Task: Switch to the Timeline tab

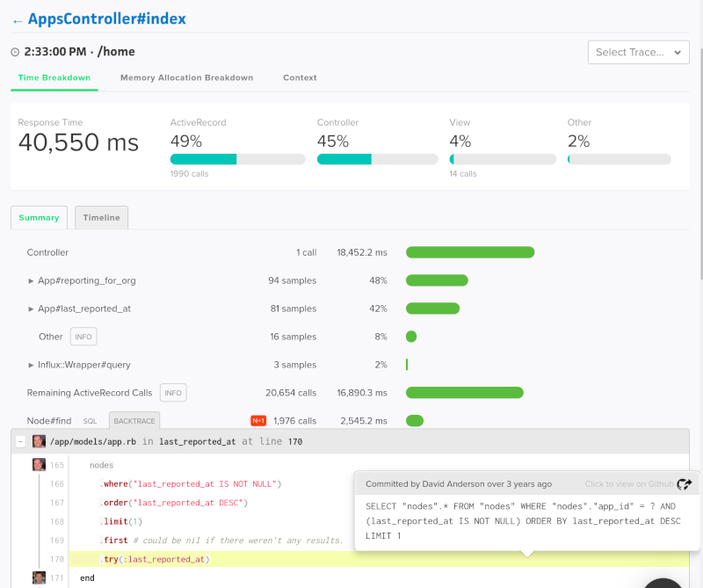Action: (x=101, y=217)
